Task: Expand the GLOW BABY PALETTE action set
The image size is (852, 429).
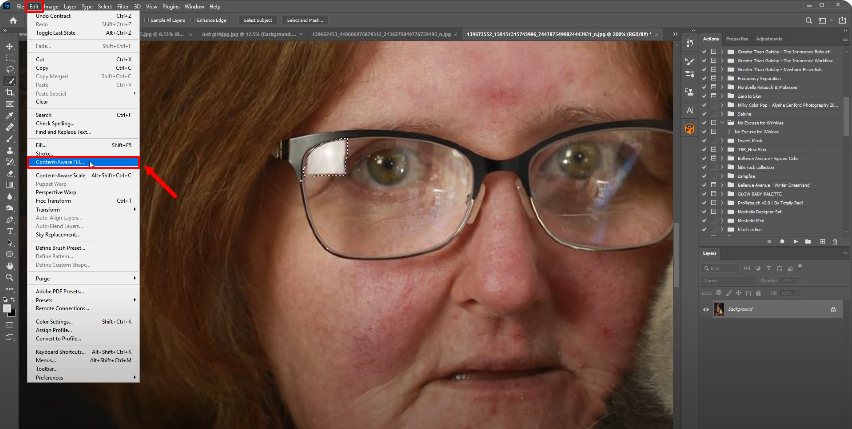Action: click(722, 194)
